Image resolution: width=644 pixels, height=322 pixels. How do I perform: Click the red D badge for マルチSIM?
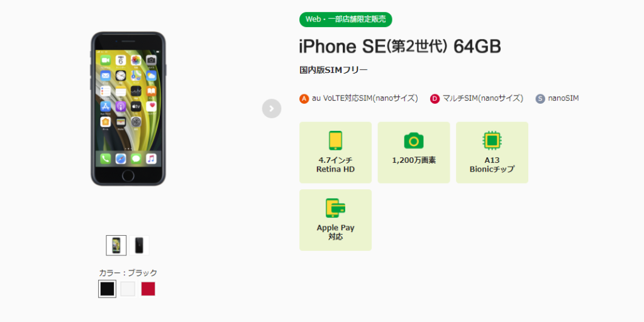pos(435,99)
